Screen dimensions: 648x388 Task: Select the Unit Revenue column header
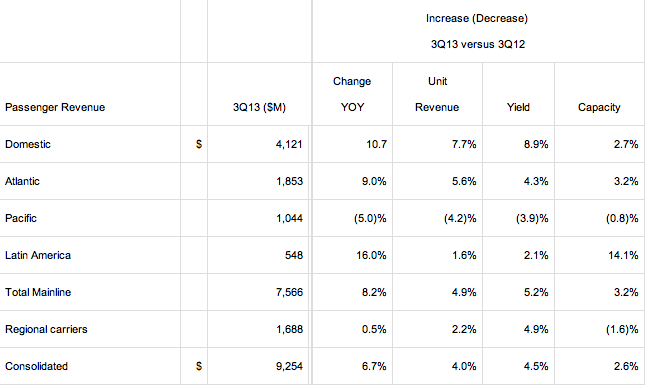(x=437, y=94)
